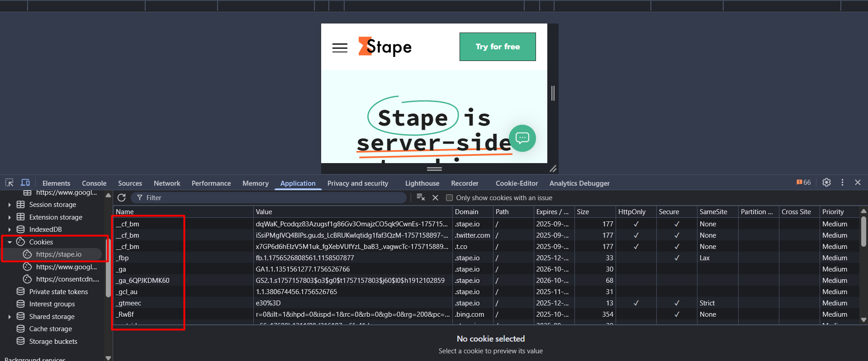This screenshot has width=868, height=361.
Task: Open DevTools settings gear
Action: (826, 183)
